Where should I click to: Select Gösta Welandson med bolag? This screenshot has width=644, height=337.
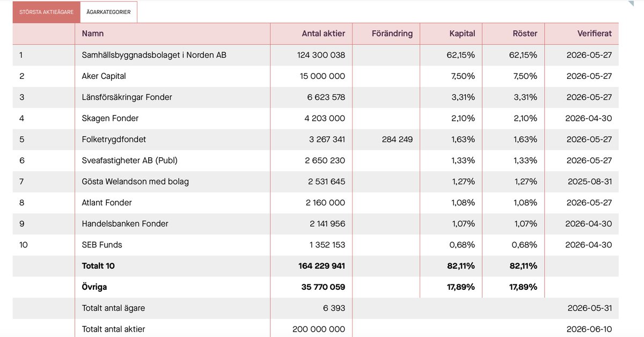point(135,181)
